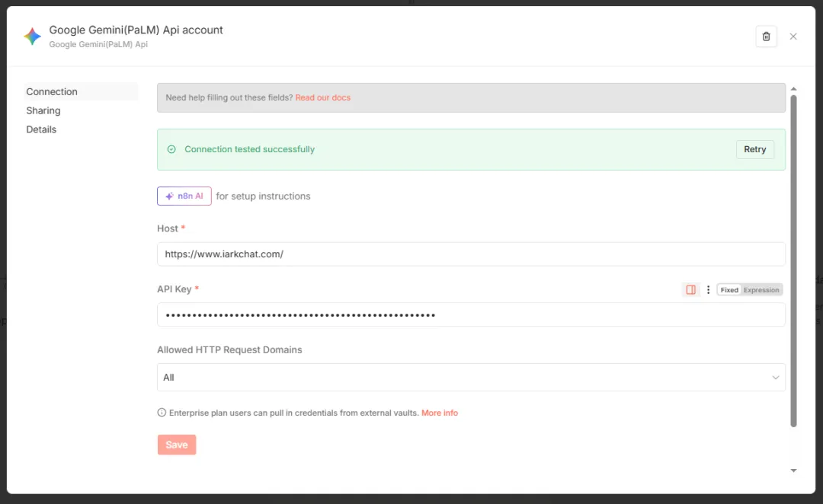
Task: Click the scrollbar down arrow
Action: coord(793,471)
